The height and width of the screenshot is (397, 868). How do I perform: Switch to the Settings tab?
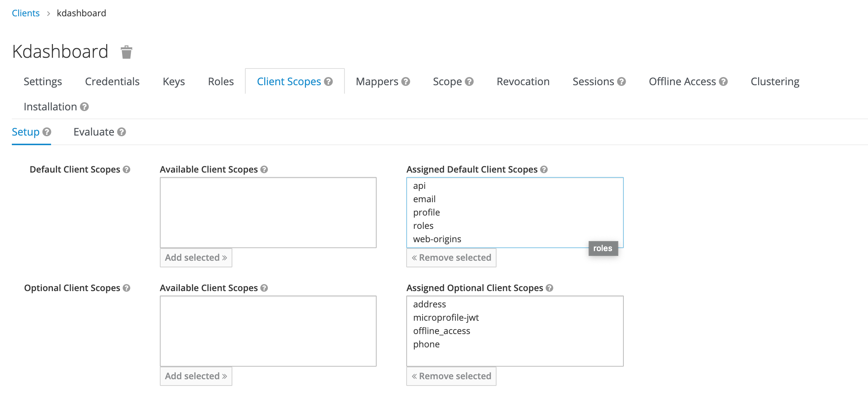coord(43,81)
